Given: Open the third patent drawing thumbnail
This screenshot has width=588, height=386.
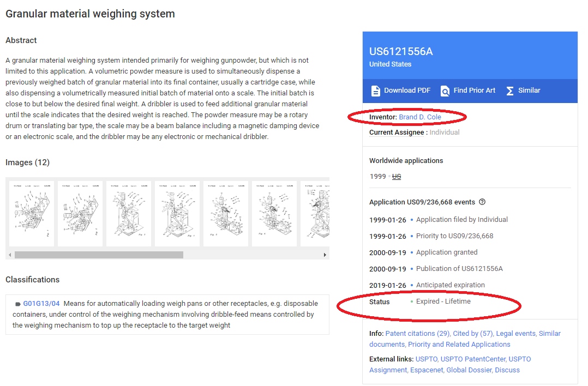Looking at the screenshot, I should [129, 214].
